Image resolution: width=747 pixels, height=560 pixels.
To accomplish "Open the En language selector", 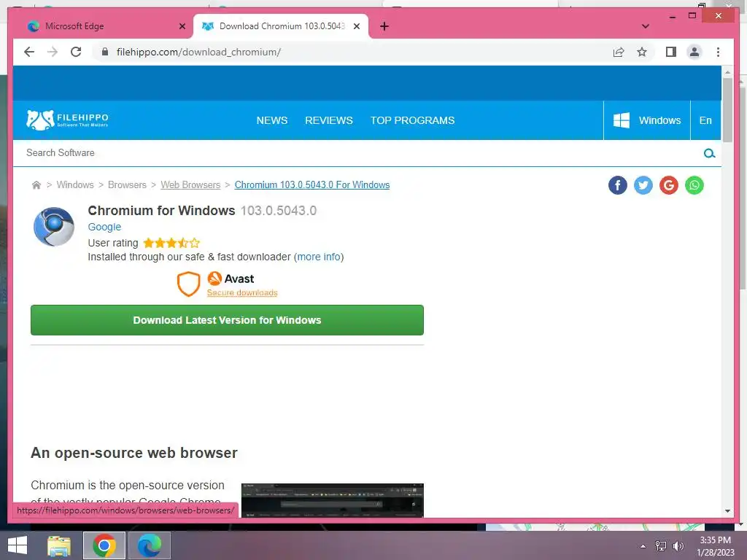I will (x=705, y=120).
